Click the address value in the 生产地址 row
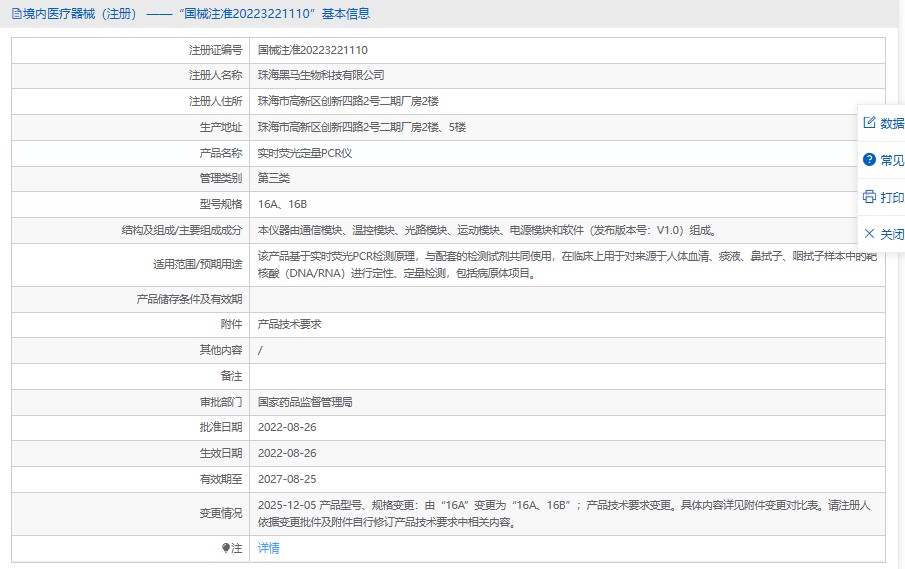The height and width of the screenshot is (569, 905). (x=361, y=128)
